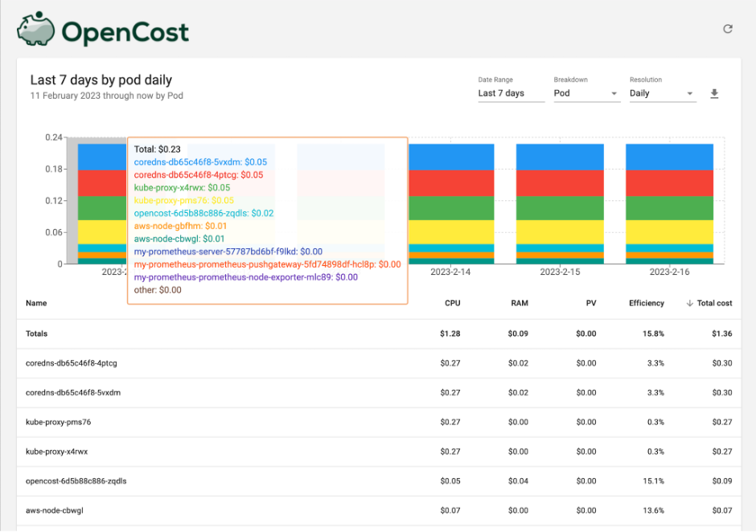Click the OpenCost piggy bank logo
The image size is (756, 532).
[34, 29]
